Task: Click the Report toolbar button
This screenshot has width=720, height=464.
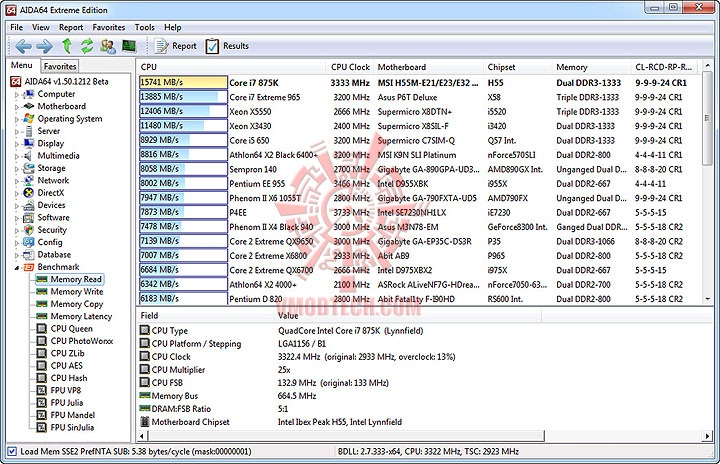Action: point(175,46)
